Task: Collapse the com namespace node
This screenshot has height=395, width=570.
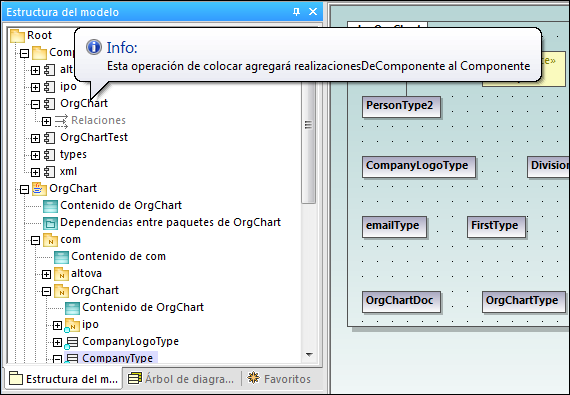Action: (x=35, y=240)
